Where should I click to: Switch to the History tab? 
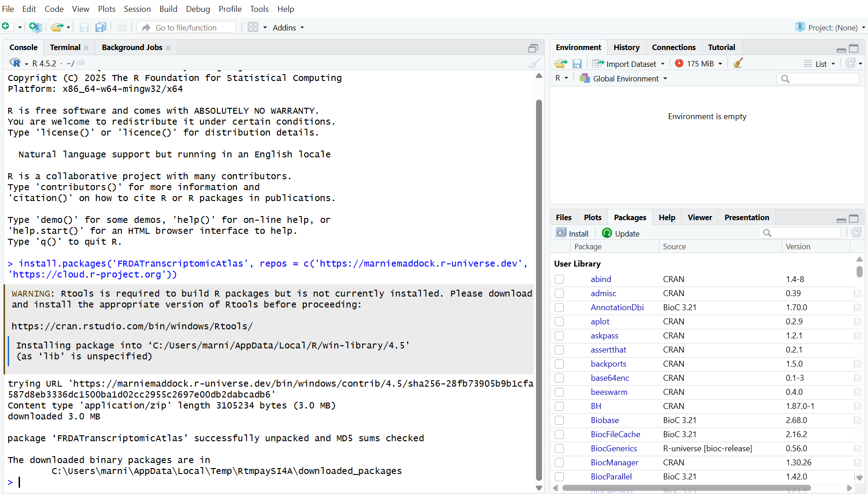coord(626,47)
